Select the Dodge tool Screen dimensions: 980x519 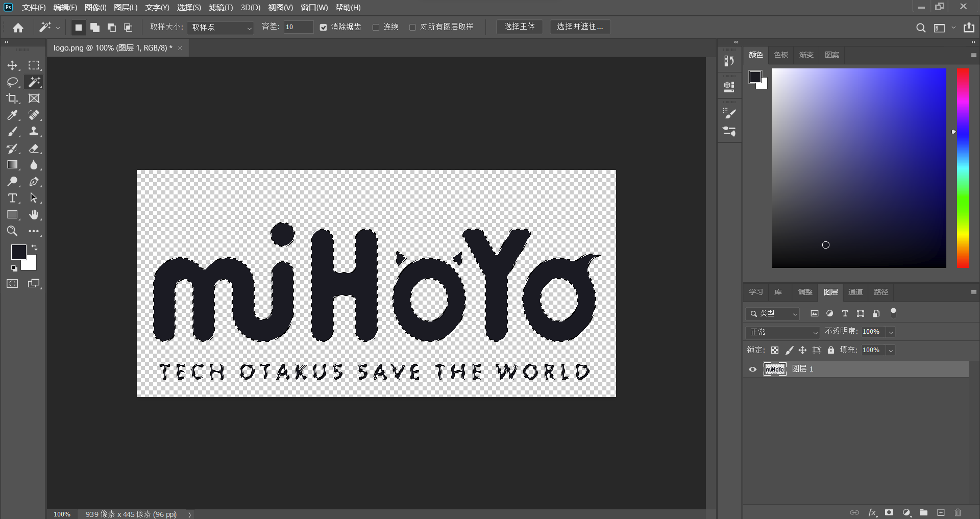click(x=13, y=182)
